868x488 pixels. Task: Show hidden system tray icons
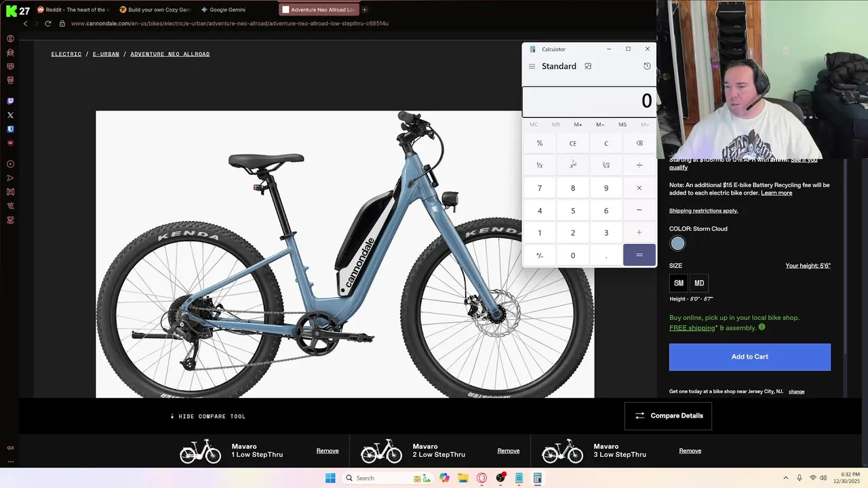pyautogui.click(x=786, y=478)
